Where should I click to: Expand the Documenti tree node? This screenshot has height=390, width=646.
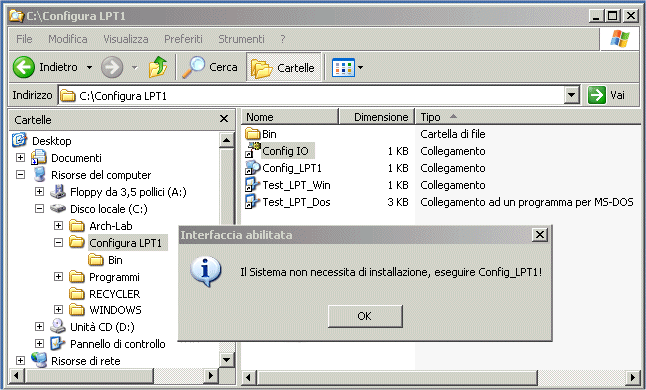[x=20, y=157]
